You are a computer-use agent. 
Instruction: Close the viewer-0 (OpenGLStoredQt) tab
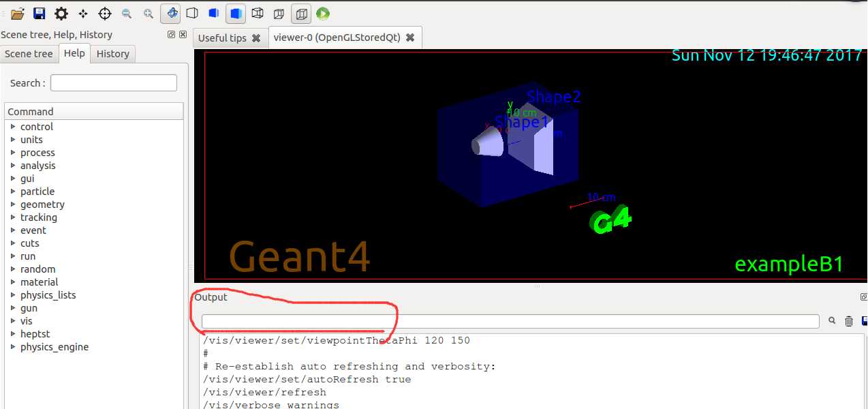[410, 37]
